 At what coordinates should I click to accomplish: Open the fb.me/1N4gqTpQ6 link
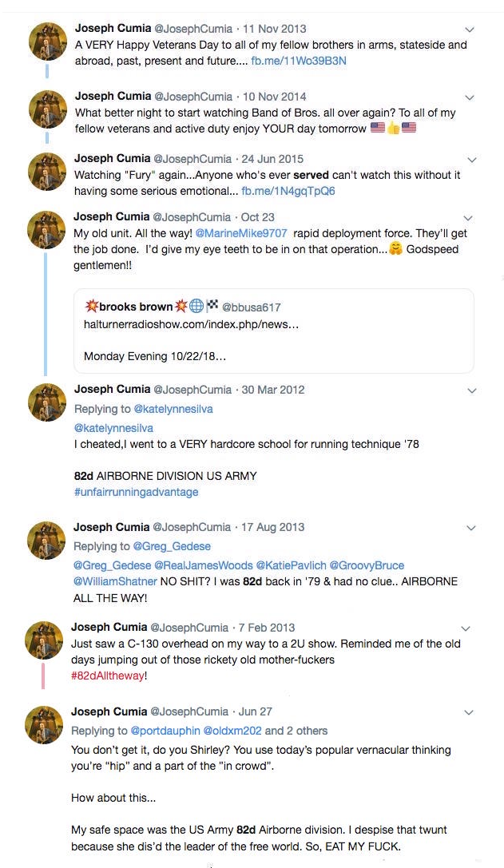pos(288,191)
